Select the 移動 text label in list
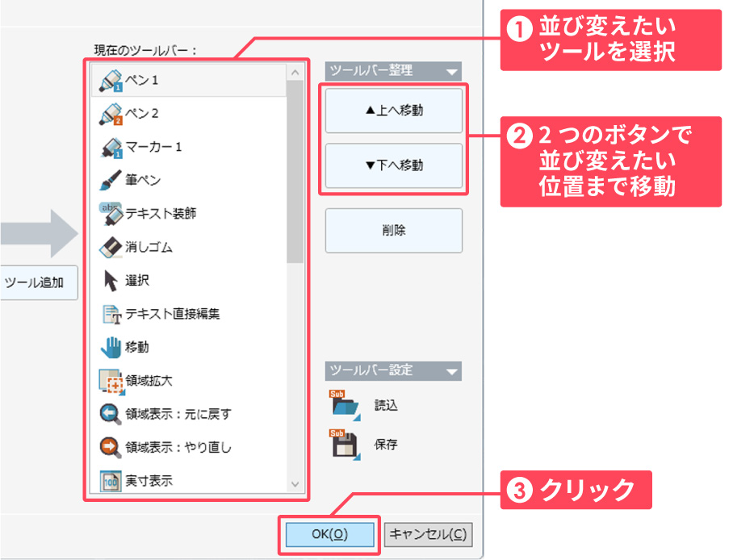 point(137,347)
